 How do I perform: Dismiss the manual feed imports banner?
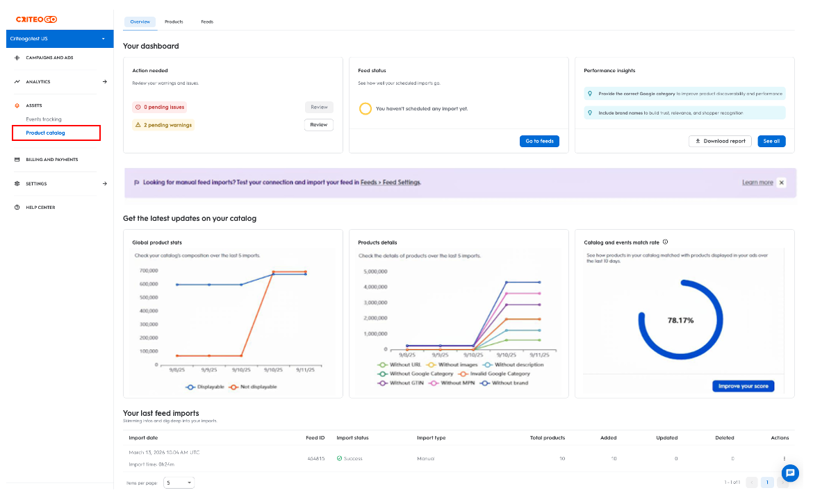782,183
